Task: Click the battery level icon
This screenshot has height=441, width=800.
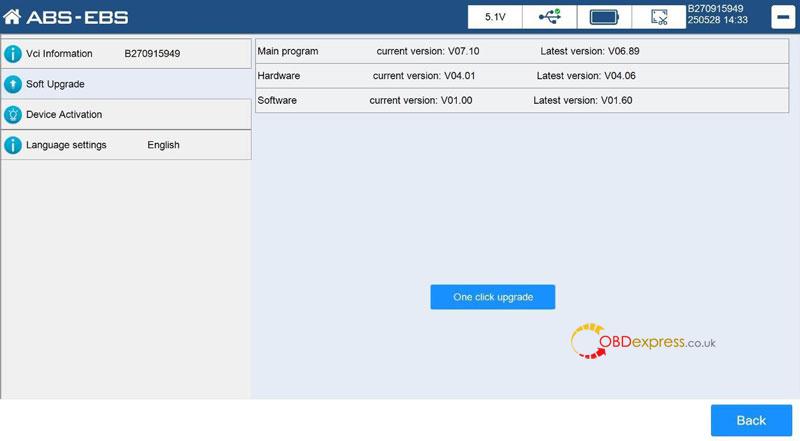Action: (604, 17)
